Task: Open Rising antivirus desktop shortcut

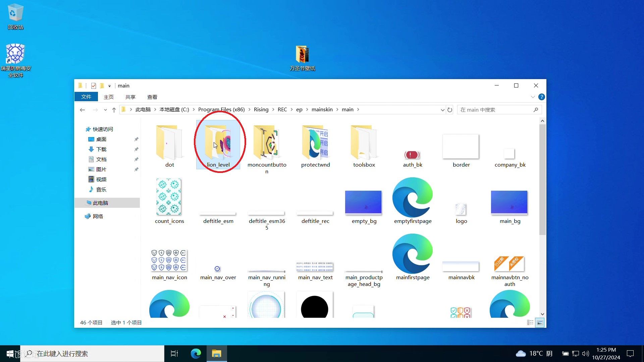Action: [x=15, y=60]
